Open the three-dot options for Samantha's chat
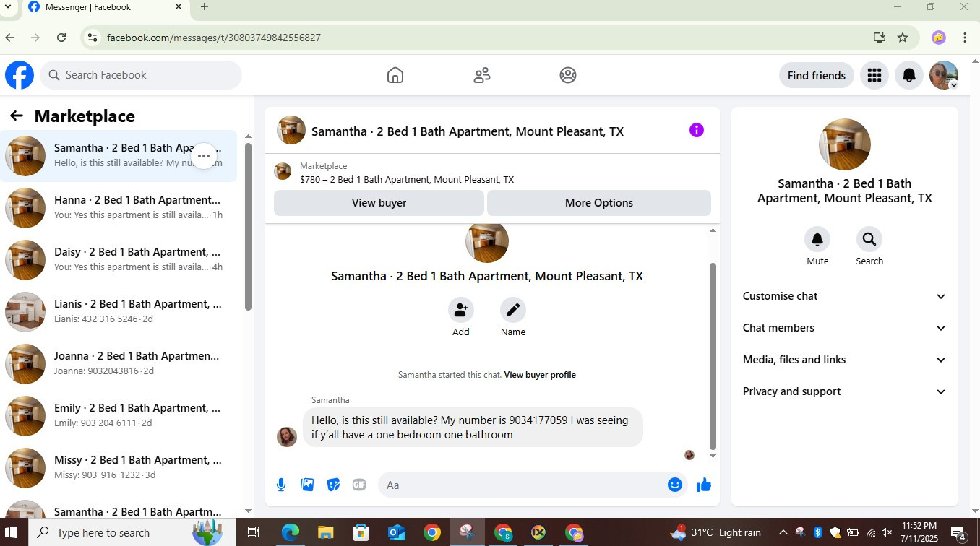Image resolution: width=980 pixels, height=546 pixels. click(204, 156)
